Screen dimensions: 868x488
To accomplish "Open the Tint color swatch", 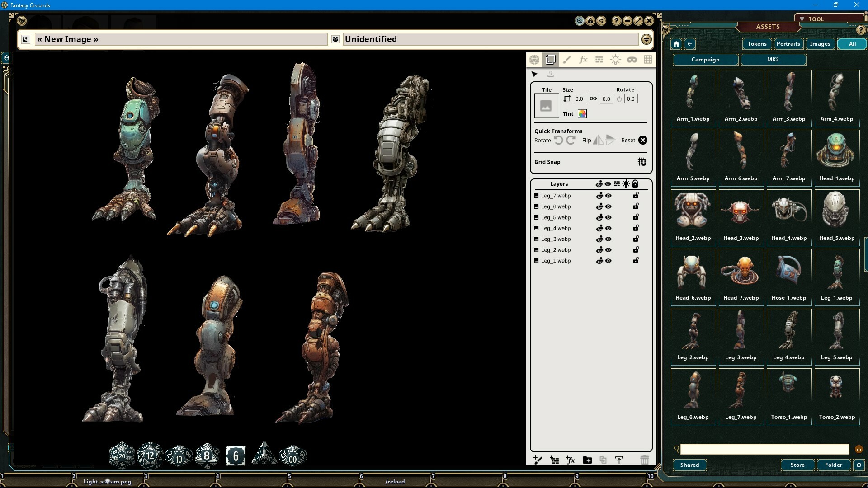I will tap(582, 114).
